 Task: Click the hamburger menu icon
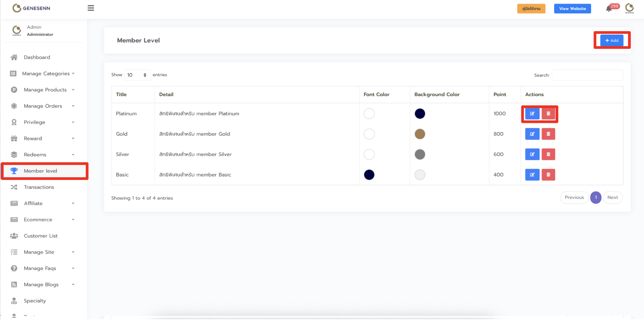point(91,8)
